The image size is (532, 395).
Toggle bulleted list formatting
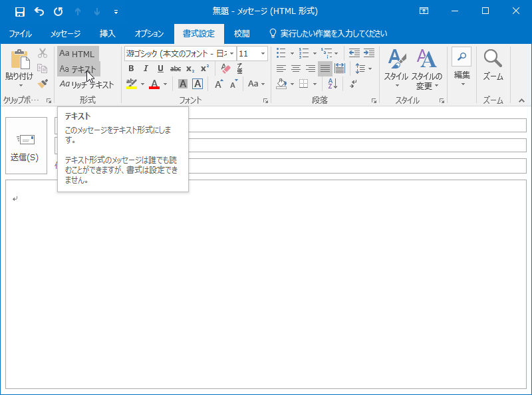click(281, 53)
